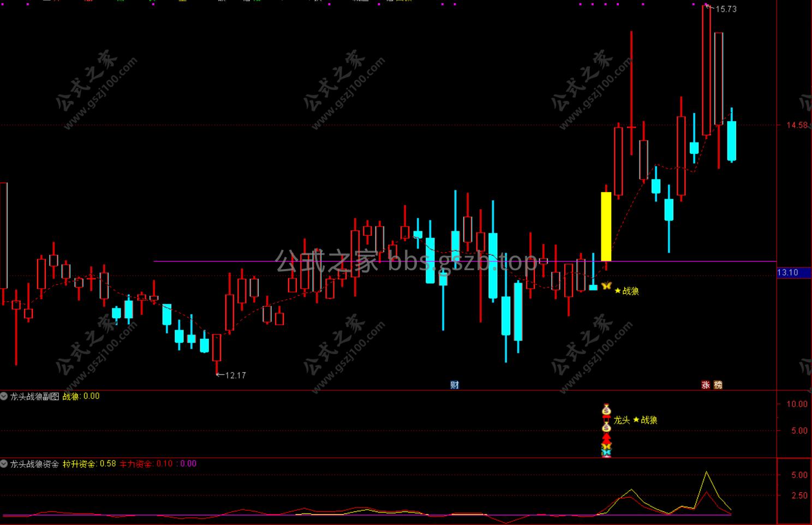Viewport: 812px width, 525px height.
Task: Expand the 龙头战狼资金 indicator dropdown
Action: tap(4, 464)
